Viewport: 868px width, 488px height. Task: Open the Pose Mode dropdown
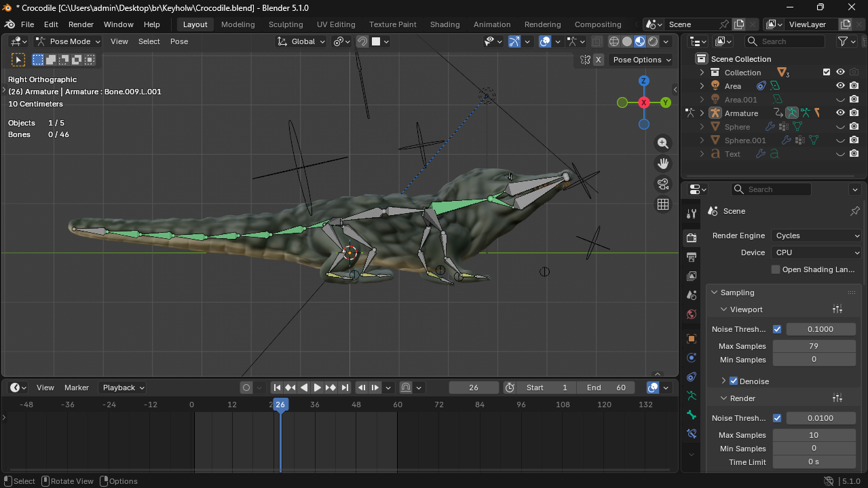pyautogui.click(x=69, y=41)
